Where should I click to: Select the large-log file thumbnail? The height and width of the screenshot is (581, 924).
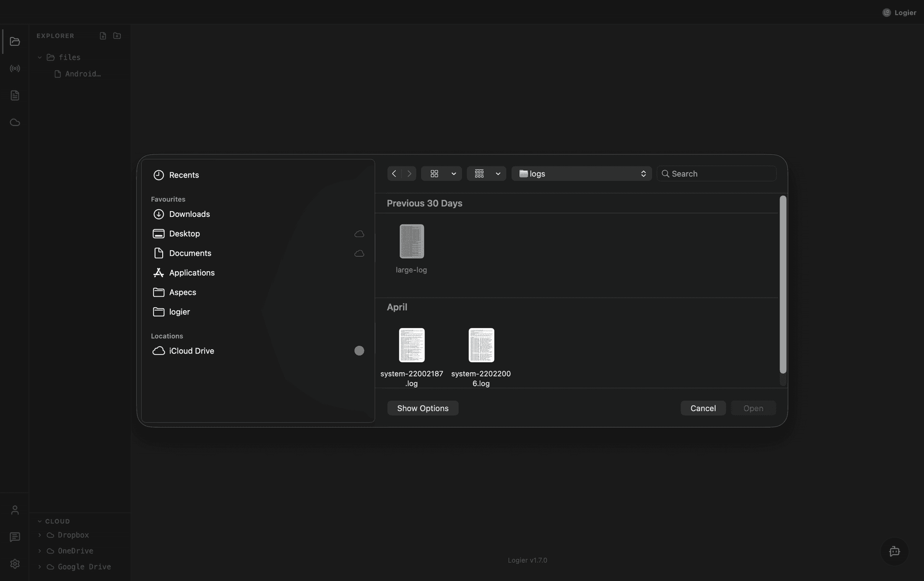pos(411,241)
